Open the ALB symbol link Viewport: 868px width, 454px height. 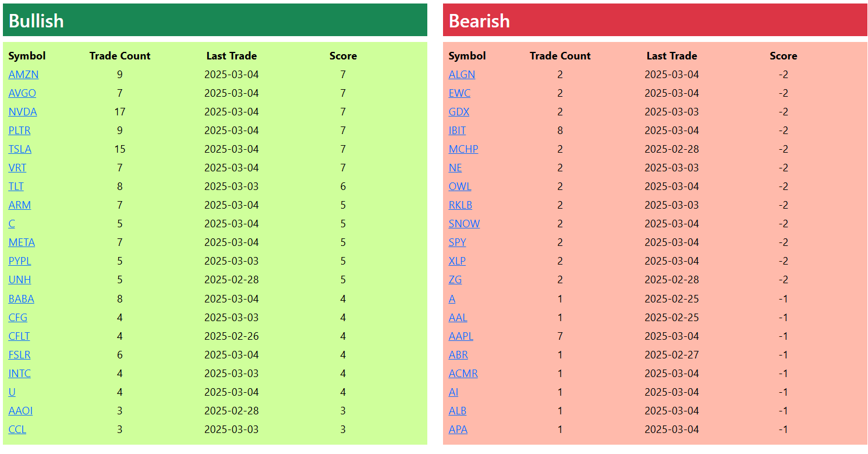pyautogui.click(x=458, y=411)
